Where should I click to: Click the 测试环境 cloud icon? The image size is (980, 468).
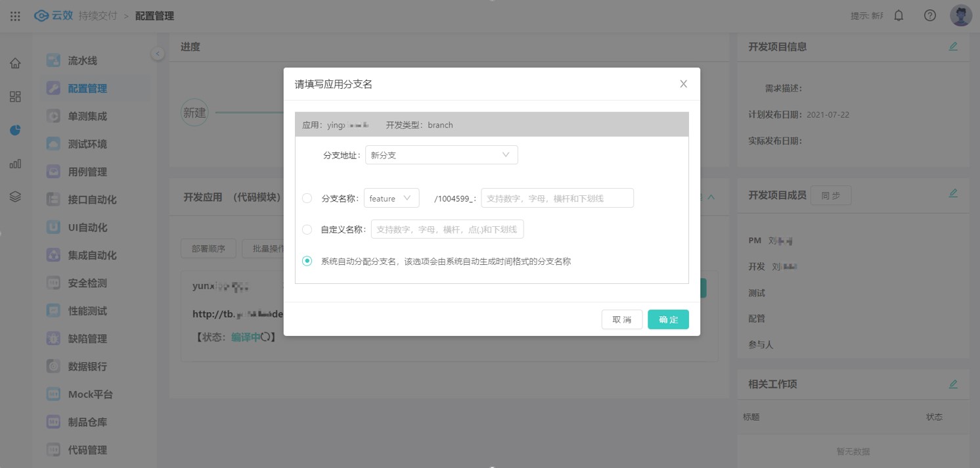[x=53, y=144]
